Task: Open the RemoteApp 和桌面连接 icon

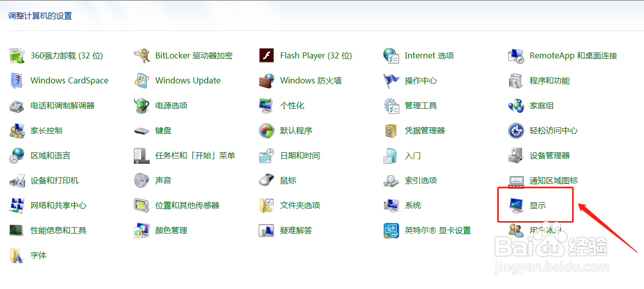Action: tap(516, 56)
